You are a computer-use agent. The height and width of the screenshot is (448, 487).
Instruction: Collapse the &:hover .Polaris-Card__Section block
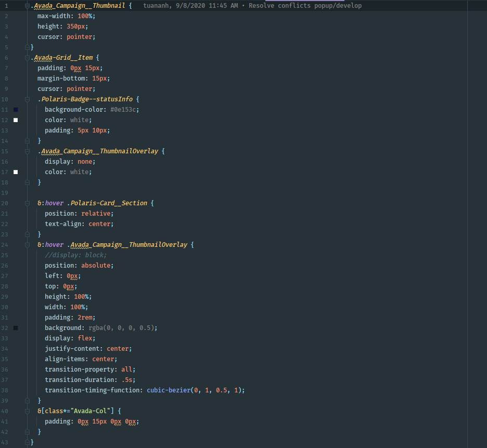pos(27,203)
